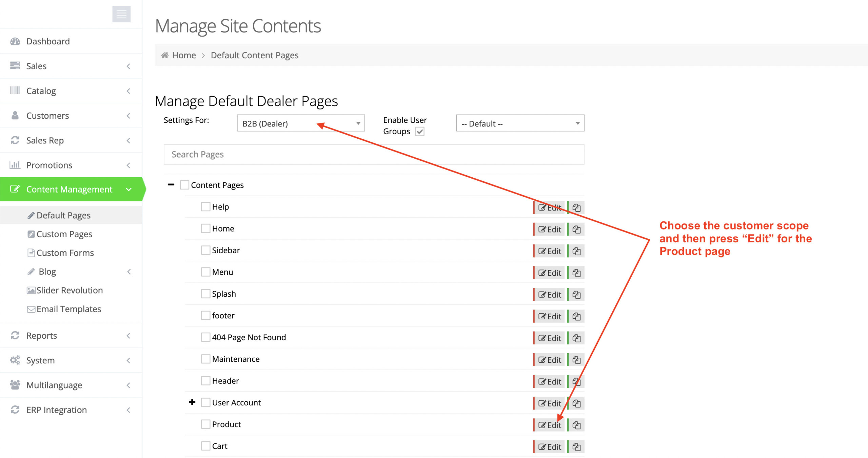The height and width of the screenshot is (458, 868).
Task: Check the Menu page checkbox
Action: (205, 272)
